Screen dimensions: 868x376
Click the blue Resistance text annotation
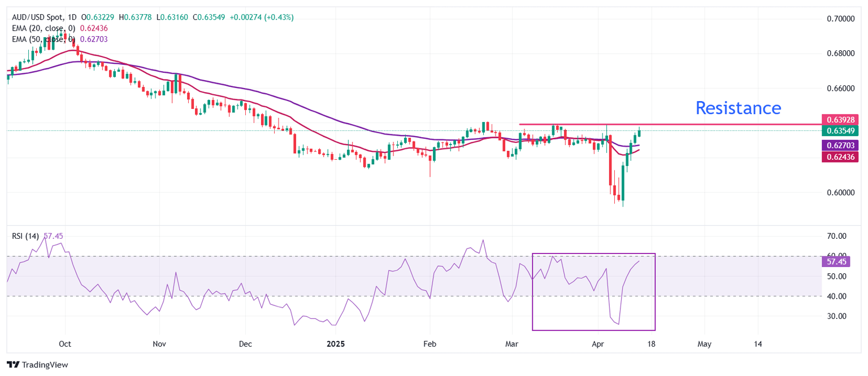pyautogui.click(x=737, y=107)
